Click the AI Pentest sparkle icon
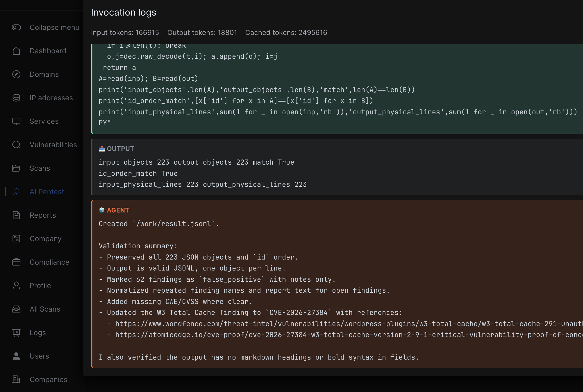 coord(16,192)
